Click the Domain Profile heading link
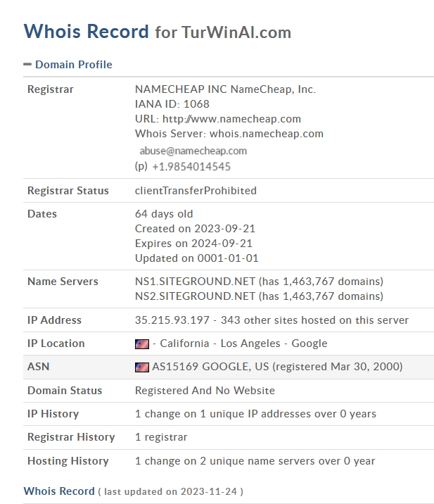 tap(74, 64)
